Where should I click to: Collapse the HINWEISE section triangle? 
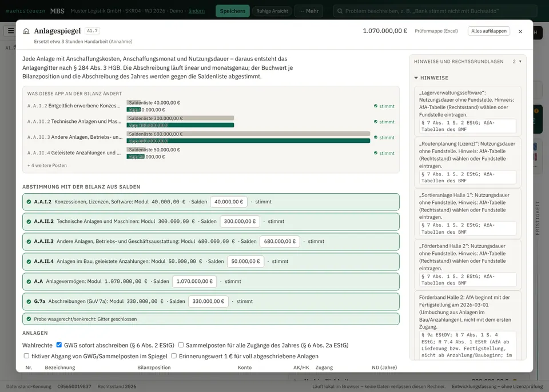(x=416, y=78)
